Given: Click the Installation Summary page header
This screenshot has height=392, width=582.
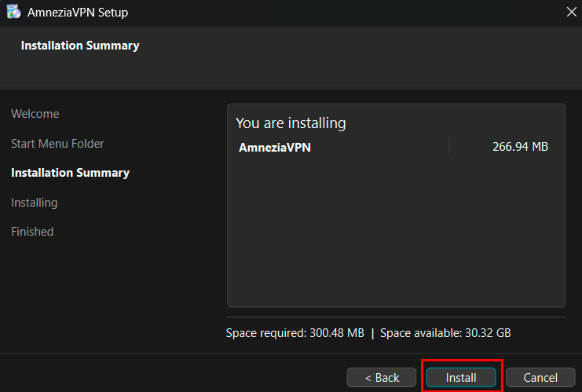Looking at the screenshot, I should (80, 46).
